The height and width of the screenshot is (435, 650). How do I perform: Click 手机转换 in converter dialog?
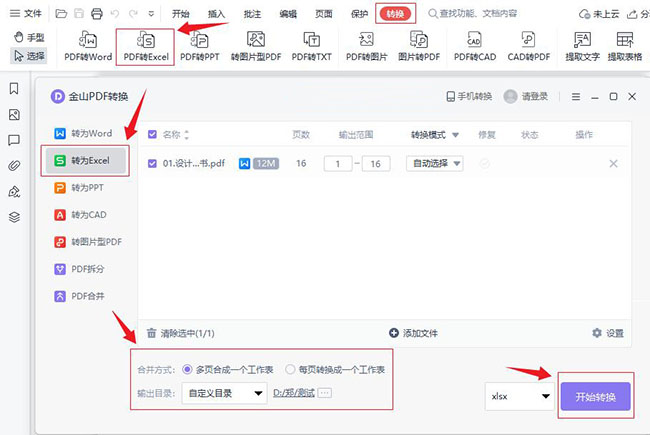469,97
